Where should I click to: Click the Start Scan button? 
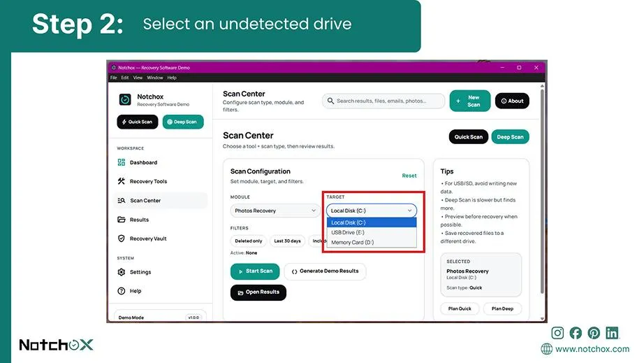click(x=255, y=271)
